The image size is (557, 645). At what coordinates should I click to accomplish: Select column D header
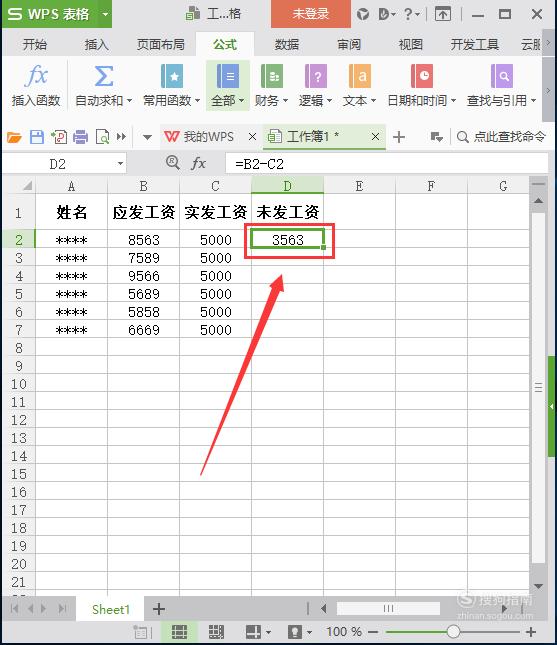pyautogui.click(x=288, y=186)
